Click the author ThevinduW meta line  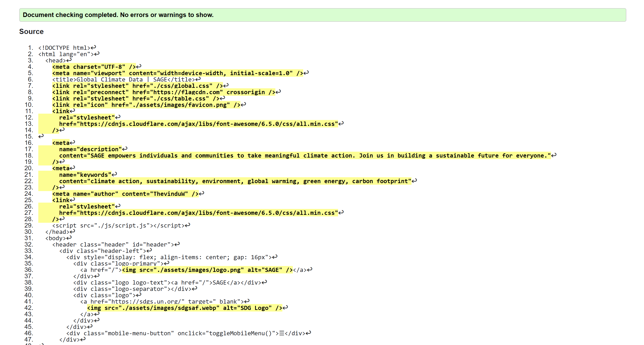[x=125, y=194]
